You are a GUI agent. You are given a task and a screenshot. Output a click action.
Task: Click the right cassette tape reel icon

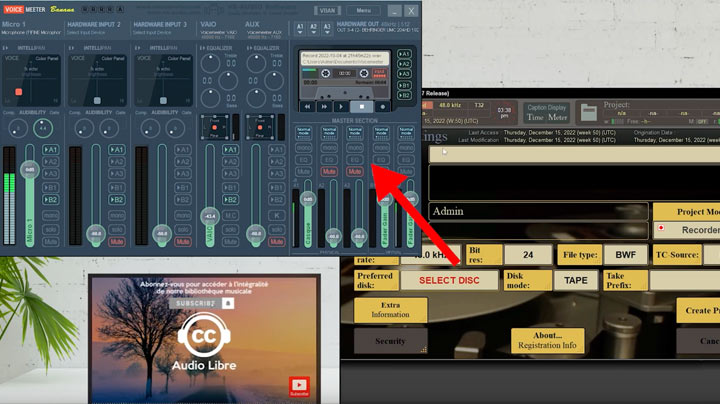point(364,73)
